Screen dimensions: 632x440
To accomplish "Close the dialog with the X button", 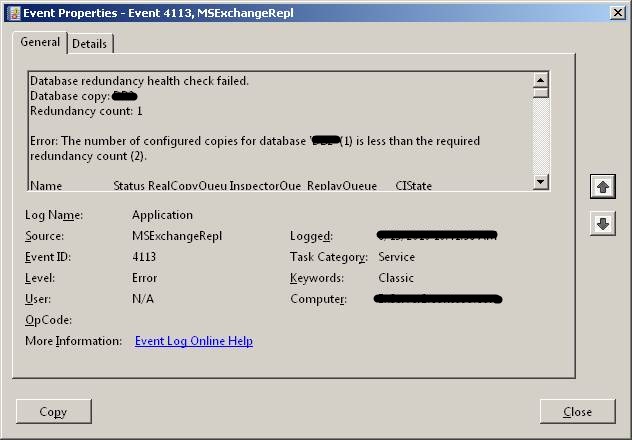I will pos(617,13).
